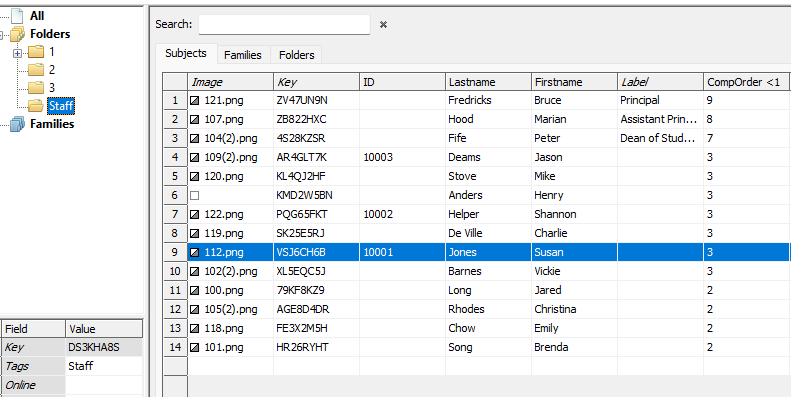Sort by the Lastname column header

point(488,82)
